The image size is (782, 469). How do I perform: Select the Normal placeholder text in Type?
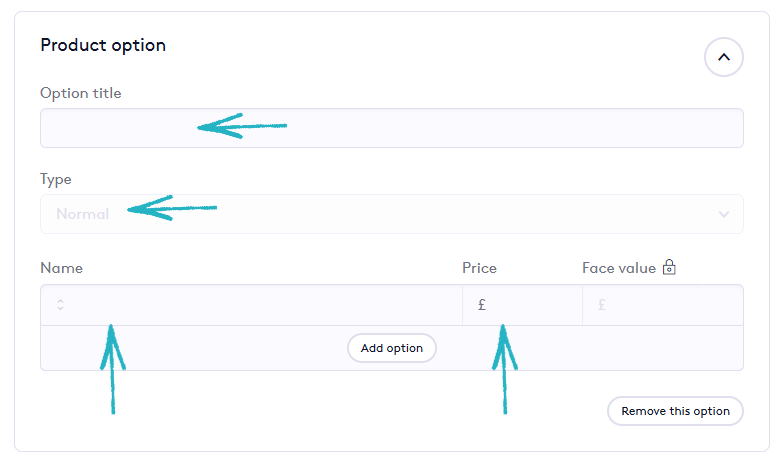[83, 214]
